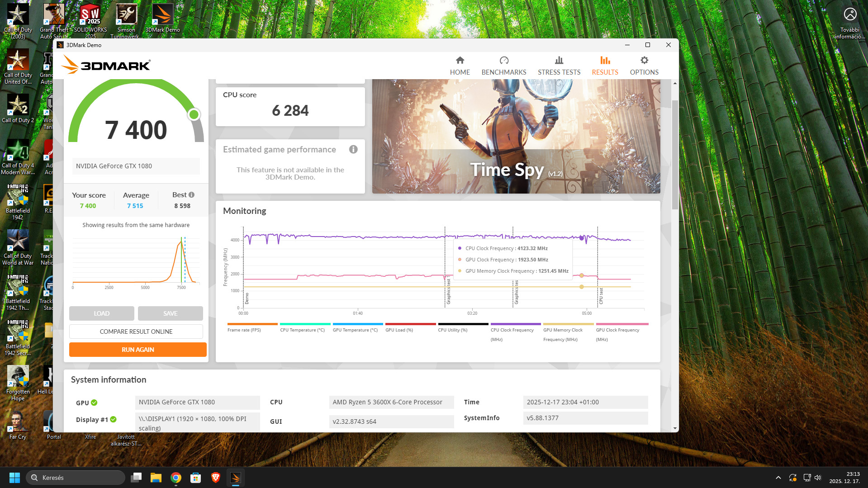The height and width of the screenshot is (488, 868).
Task: Click the 3DMark results scrollbar thumb
Action: coord(675,154)
